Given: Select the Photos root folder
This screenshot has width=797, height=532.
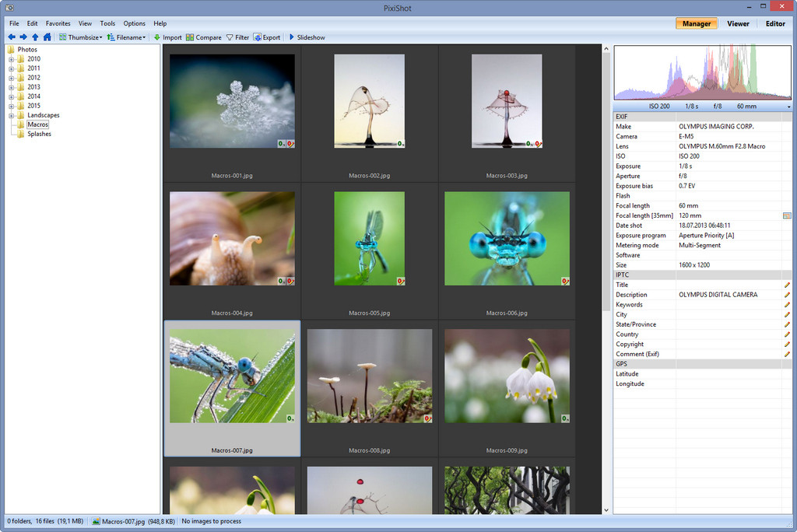Looking at the screenshot, I should tap(27, 50).
